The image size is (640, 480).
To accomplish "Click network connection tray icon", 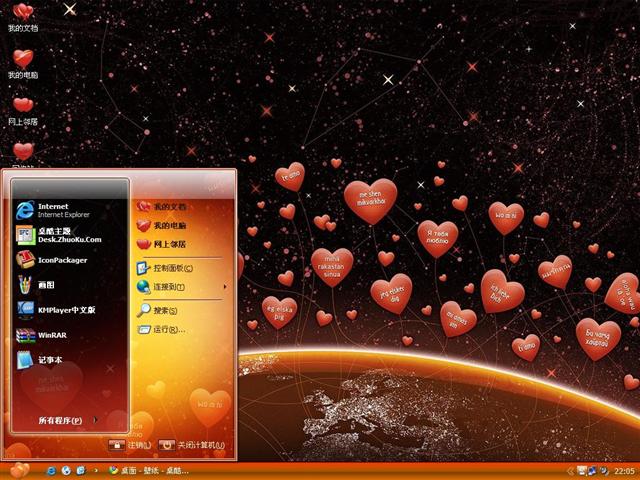I will pos(592,471).
